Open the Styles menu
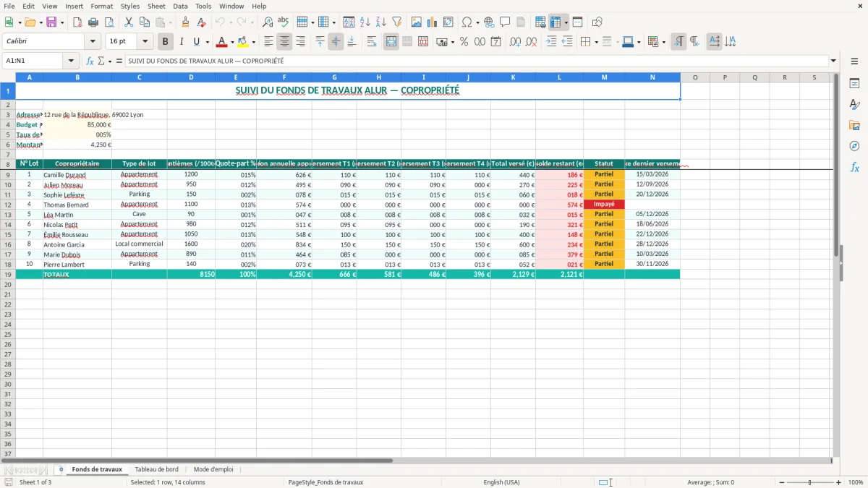This screenshot has height=488, width=868. (x=130, y=6)
